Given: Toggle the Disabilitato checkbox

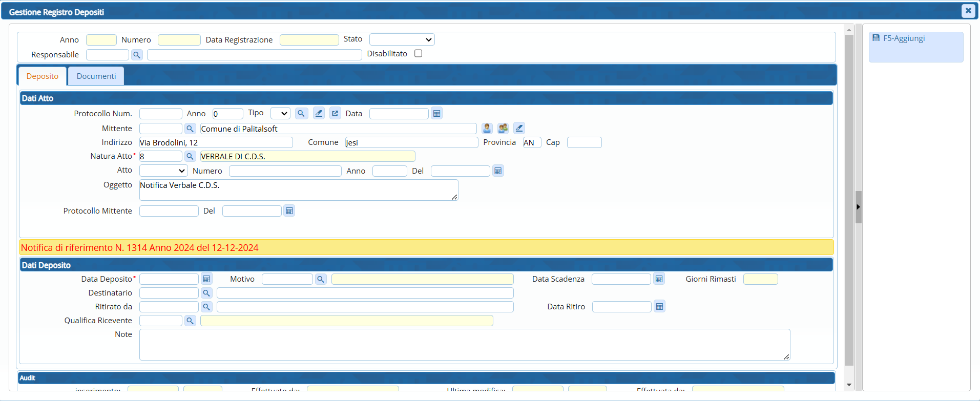Looking at the screenshot, I should pos(419,54).
